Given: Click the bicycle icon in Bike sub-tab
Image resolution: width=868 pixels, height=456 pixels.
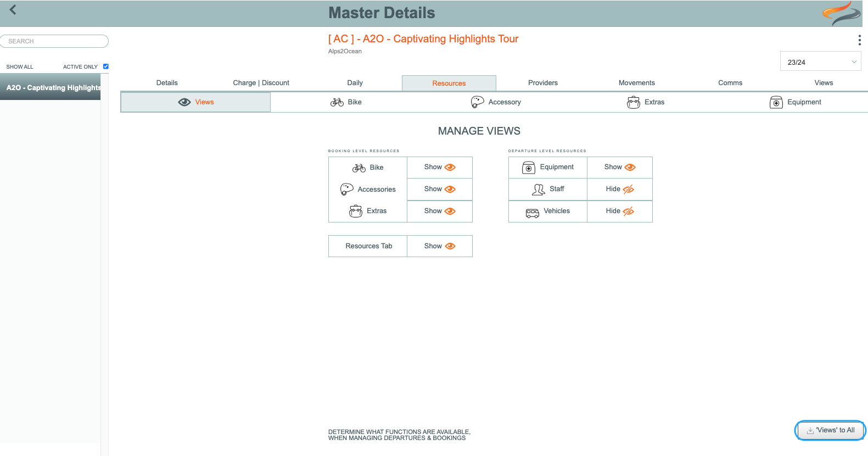Looking at the screenshot, I should pyautogui.click(x=337, y=102).
